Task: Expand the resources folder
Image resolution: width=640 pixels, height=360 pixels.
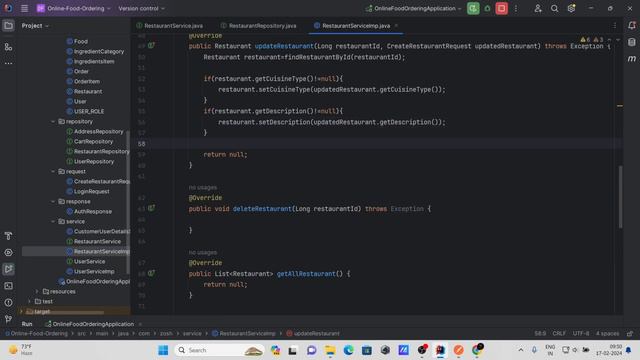Action: click(x=37, y=291)
